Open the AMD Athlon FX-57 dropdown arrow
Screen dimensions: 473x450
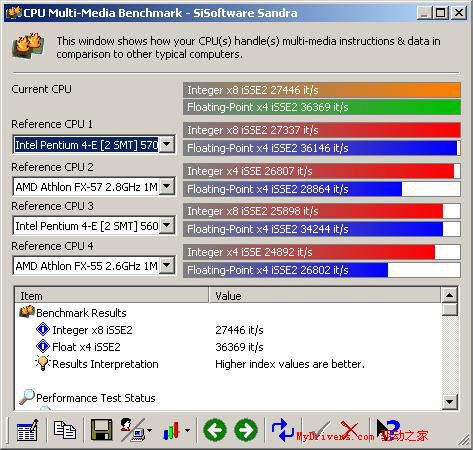pyautogui.click(x=167, y=187)
